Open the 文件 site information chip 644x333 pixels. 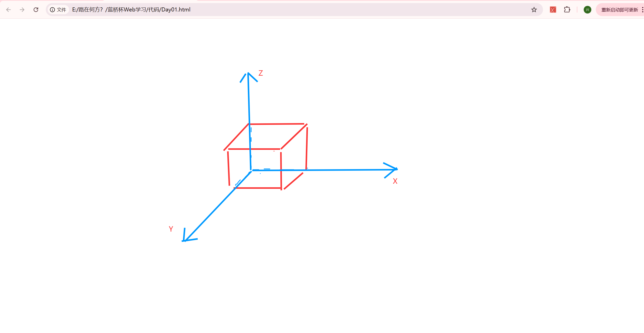coord(58,10)
